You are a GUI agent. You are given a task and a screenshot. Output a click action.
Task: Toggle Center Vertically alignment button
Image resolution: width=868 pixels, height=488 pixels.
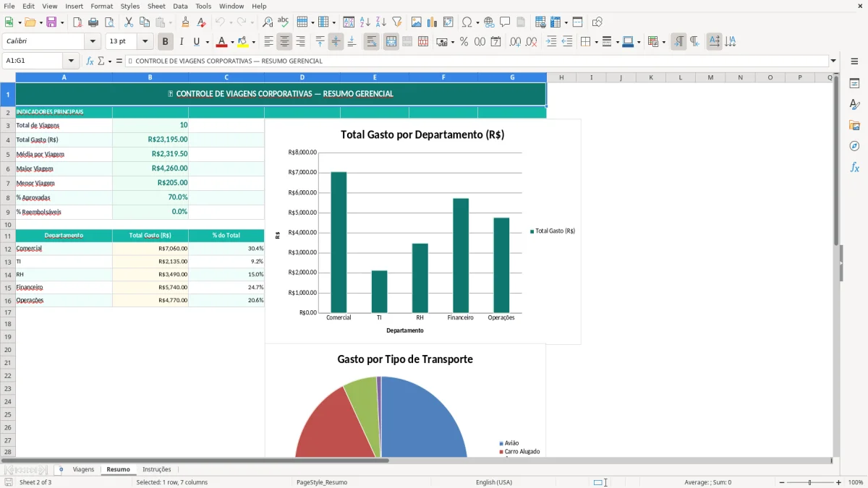336,42
